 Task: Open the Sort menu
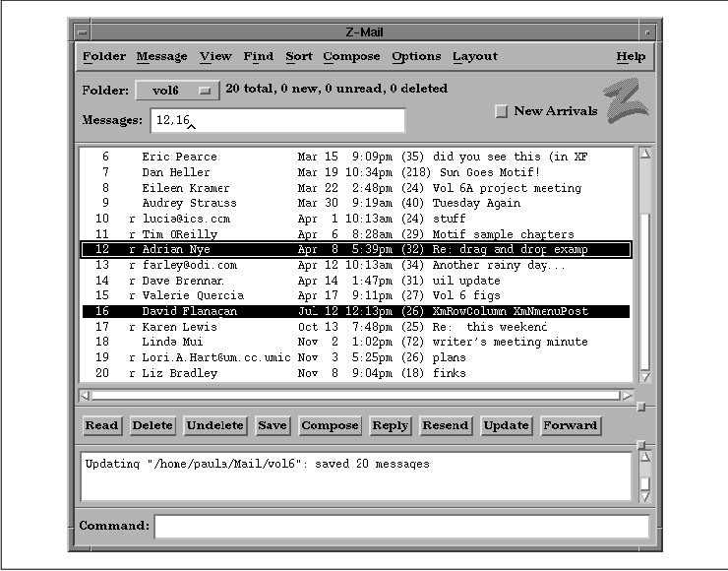[299, 57]
